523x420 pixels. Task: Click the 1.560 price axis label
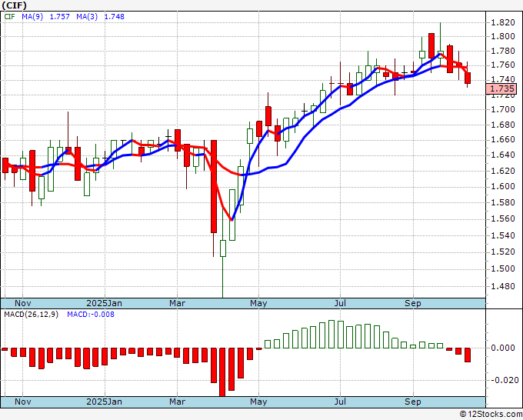pyautogui.click(x=503, y=218)
